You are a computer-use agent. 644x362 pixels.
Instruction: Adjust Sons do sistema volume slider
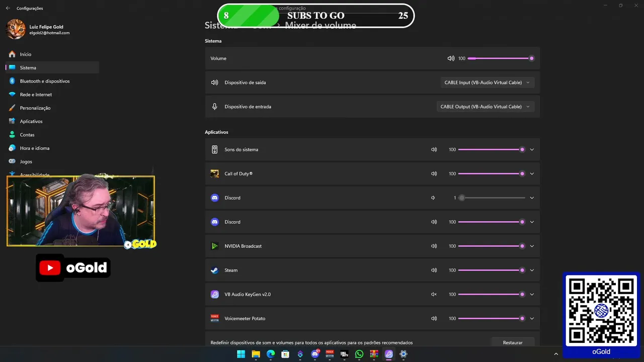pos(492,149)
